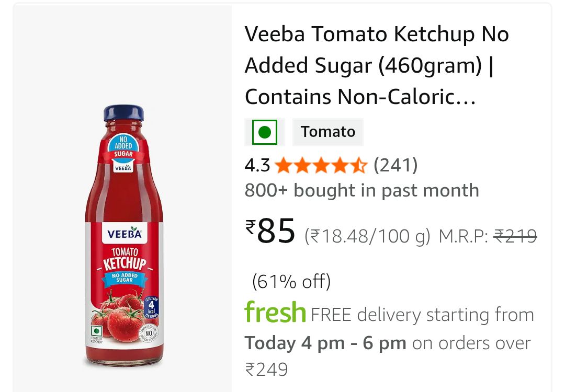The height and width of the screenshot is (392, 565).
Task: Click the tomatoes picture on the bottle label
Action: [118, 315]
